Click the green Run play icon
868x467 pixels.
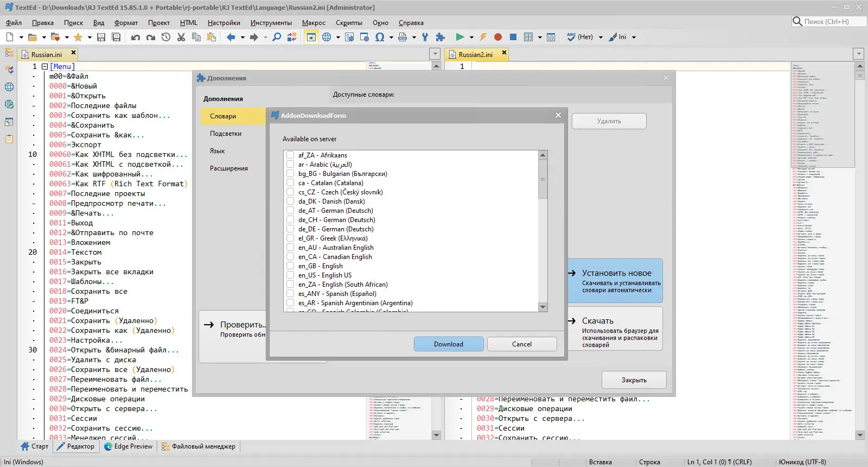click(460, 37)
